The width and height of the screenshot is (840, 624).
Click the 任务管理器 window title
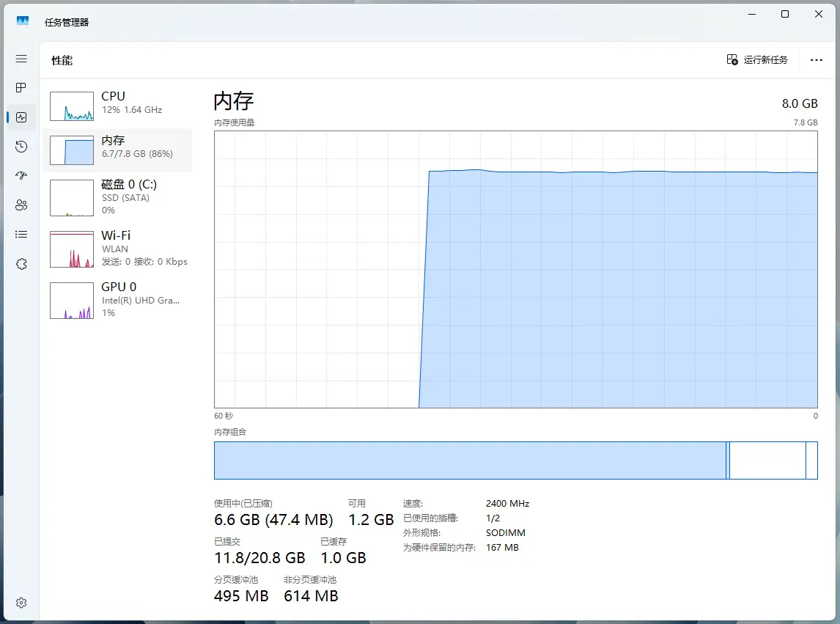(x=67, y=22)
